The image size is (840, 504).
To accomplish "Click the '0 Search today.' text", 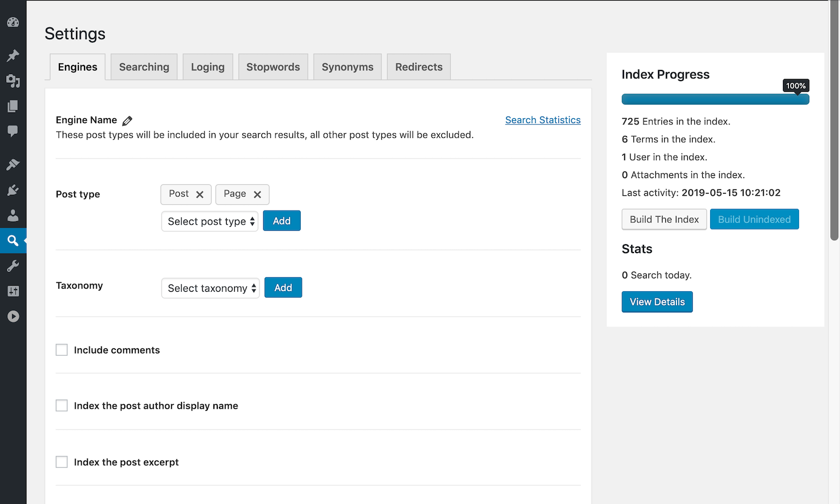I will pyautogui.click(x=656, y=275).
